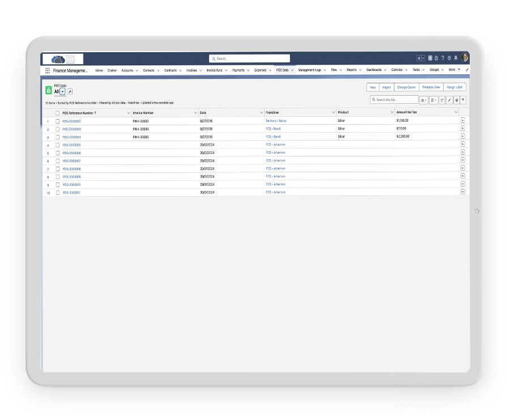Open row actions for POS-0000003

coord(462,129)
